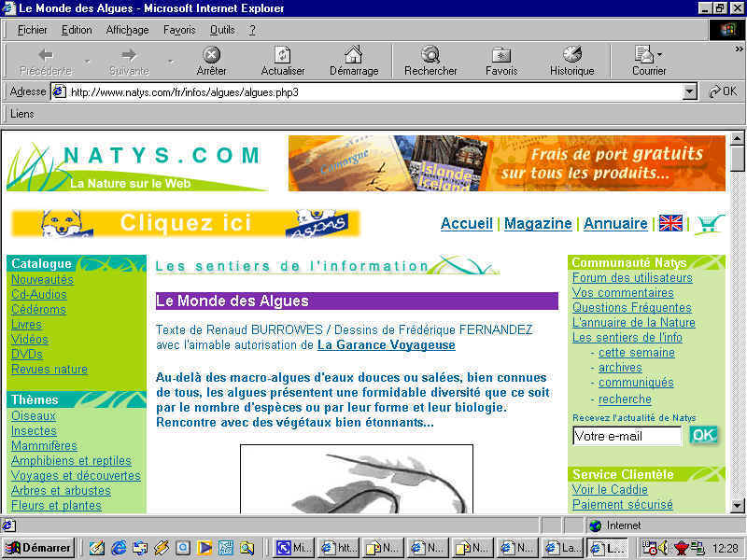Click the window's IE title bar icon
This screenshot has height=560, width=747.
click(9, 8)
